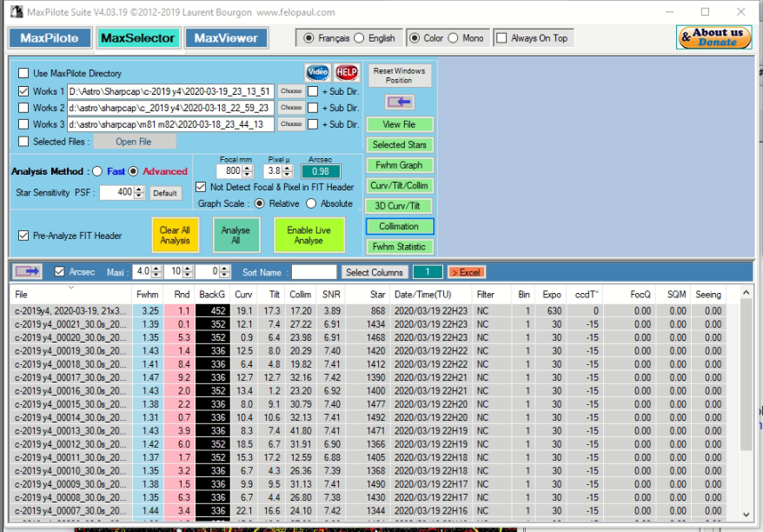Open the 3D Curv/Tilt graph

click(400, 206)
